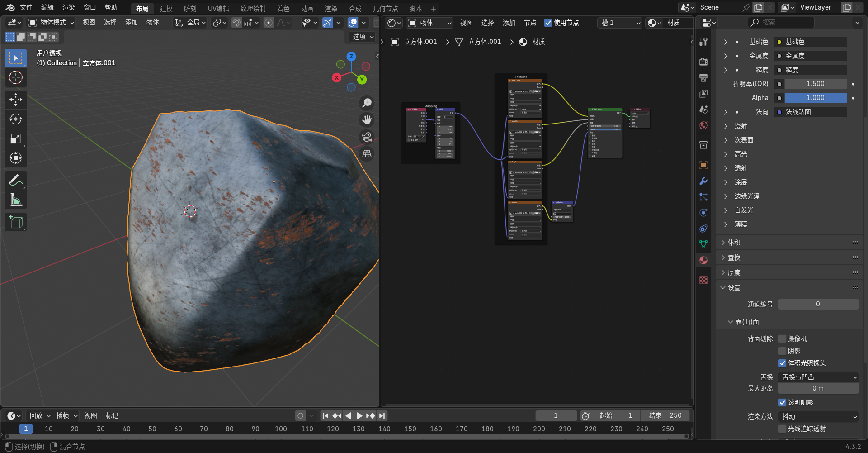Viewport: 868px width, 453px height.
Task: Select the Annotate pencil tool
Action: pyautogui.click(x=16, y=181)
